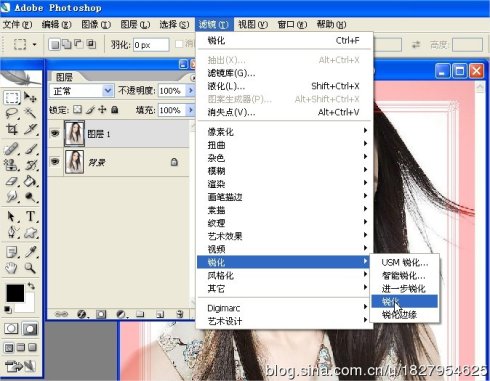This screenshot has height=381, width=490.
Task: Select the 图层 1 layer thumbnail
Action: point(74,134)
